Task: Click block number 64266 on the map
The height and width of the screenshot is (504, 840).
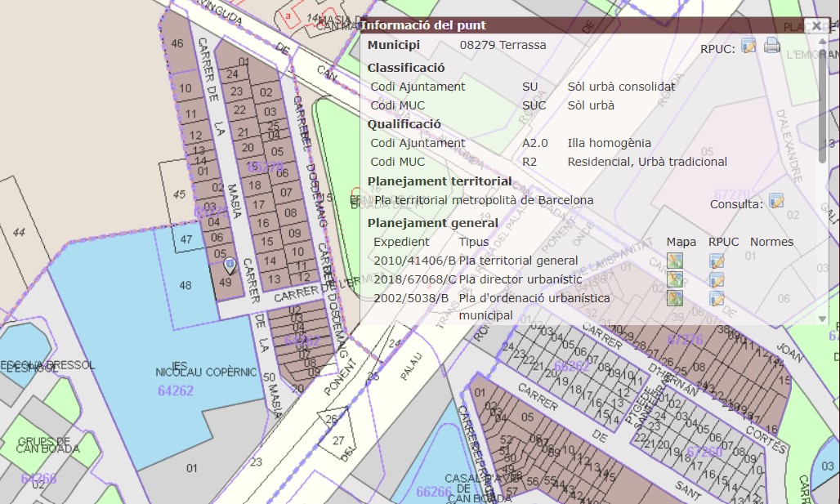Action: 38,479
